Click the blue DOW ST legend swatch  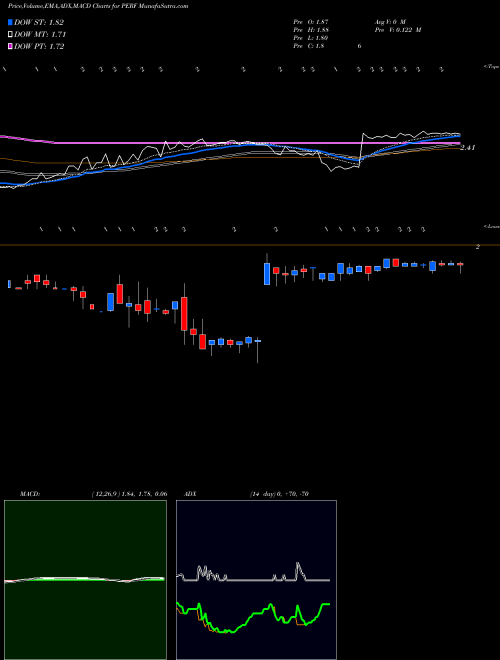[11, 22]
